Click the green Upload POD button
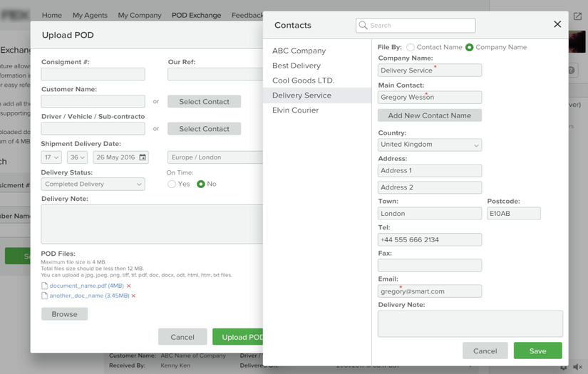The height and width of the screenshot is (374, 588). coord(238,337)
